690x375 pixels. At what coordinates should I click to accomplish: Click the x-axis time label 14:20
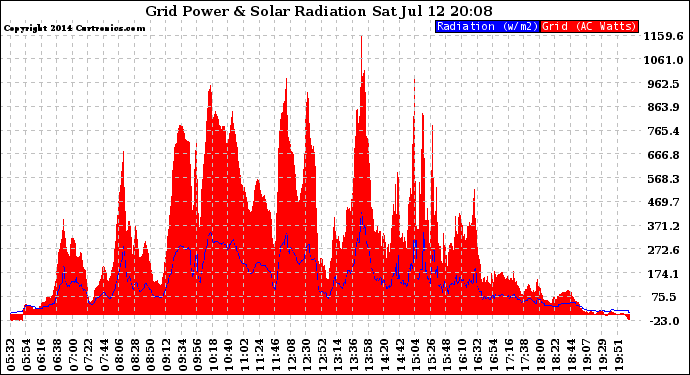tap(383, 354)
